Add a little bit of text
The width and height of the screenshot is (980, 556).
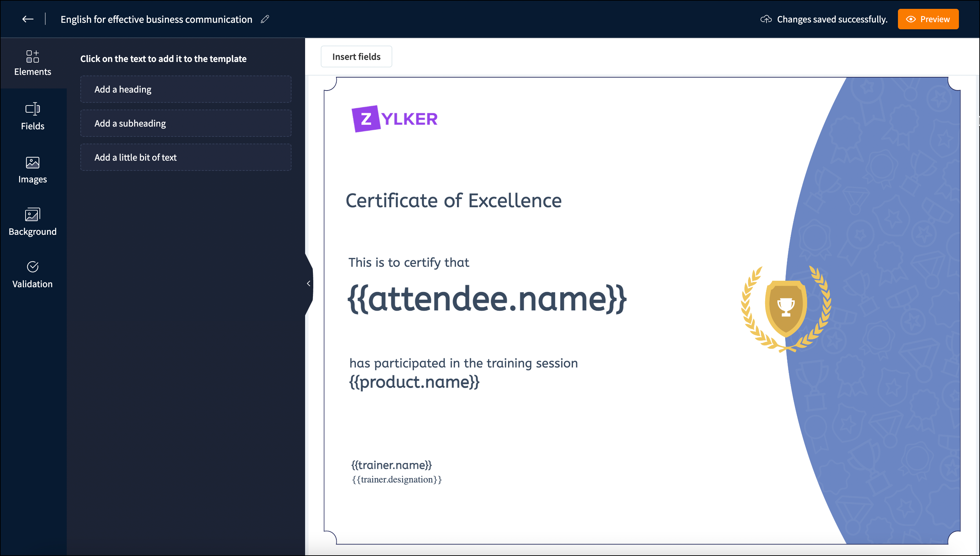186,157
